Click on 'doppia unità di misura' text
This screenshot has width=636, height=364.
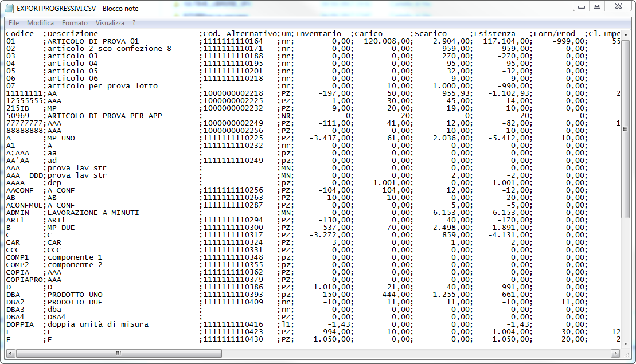[97, 324]
